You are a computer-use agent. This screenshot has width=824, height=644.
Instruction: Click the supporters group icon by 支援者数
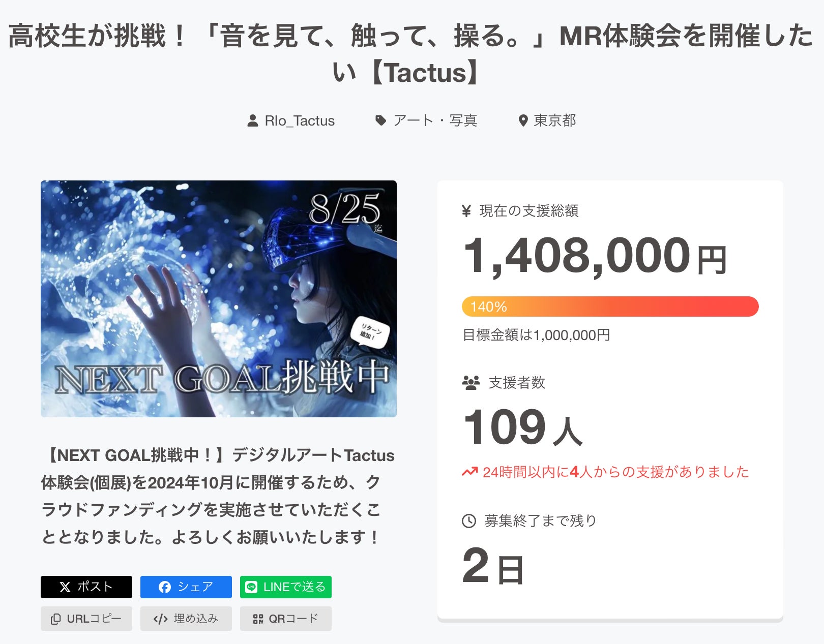[471, 383]
